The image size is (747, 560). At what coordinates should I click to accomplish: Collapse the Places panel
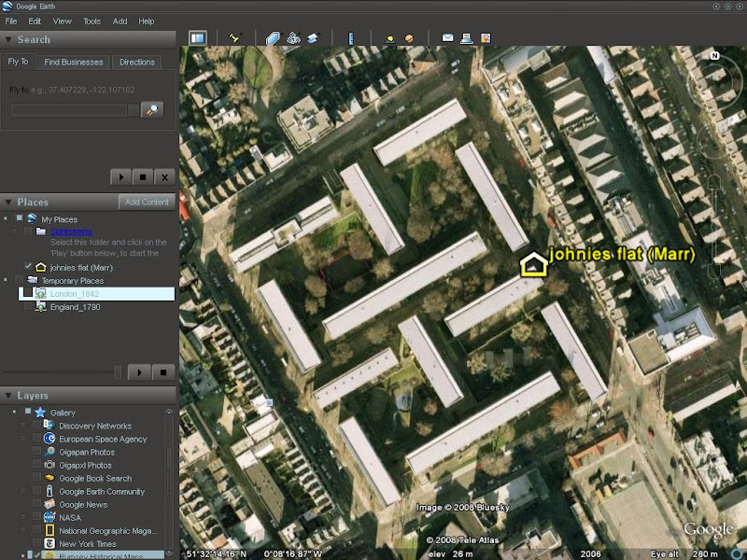pyautogui.click(x=8, y=203)
